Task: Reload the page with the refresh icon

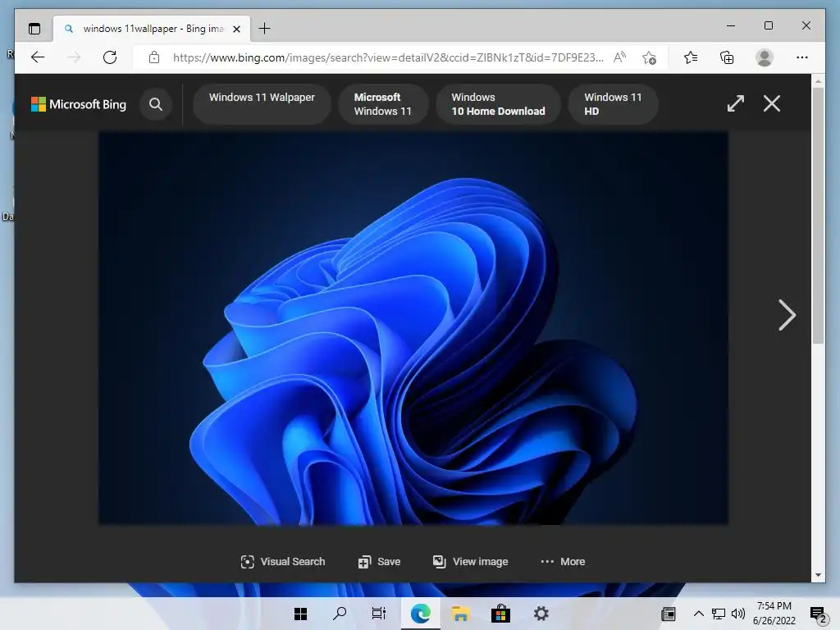Action: tap(110, 57)
